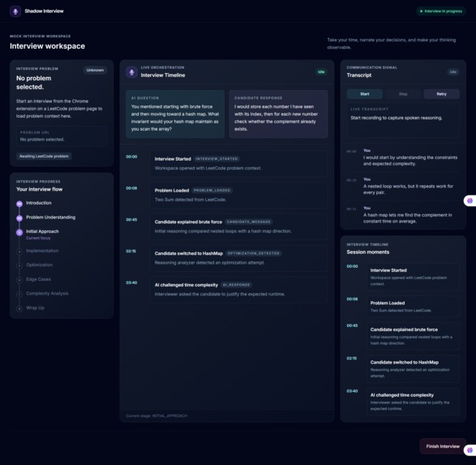Click No problem selected heading
This screenshot has height=465, width=476.
click(34, 83)
